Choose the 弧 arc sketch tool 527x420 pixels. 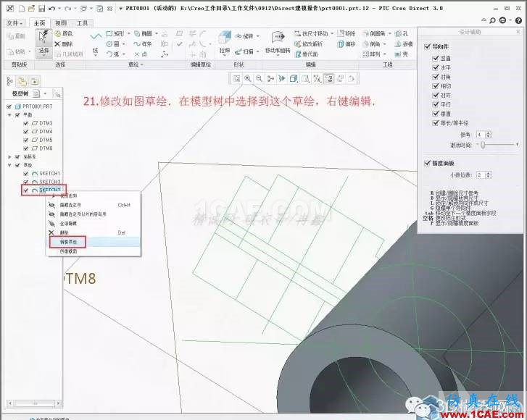(x=113, y=54)
